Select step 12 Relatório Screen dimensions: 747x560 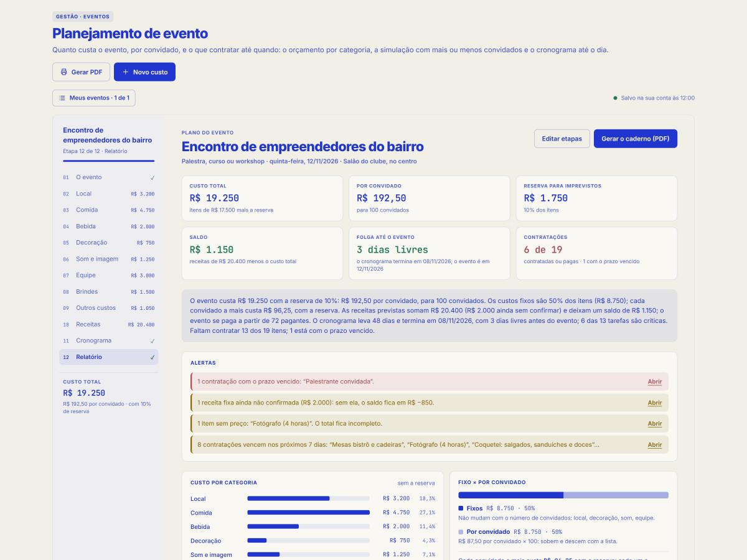click(x=109, y=357)
